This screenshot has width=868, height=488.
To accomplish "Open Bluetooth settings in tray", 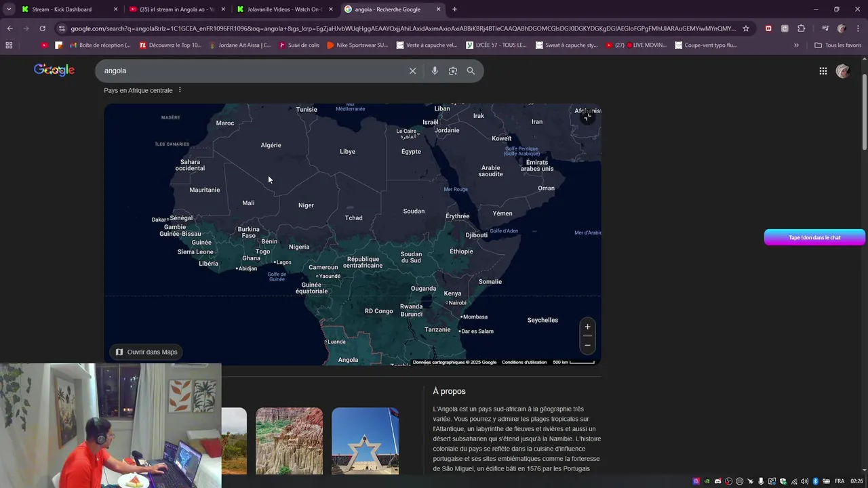I will (815, 481).
